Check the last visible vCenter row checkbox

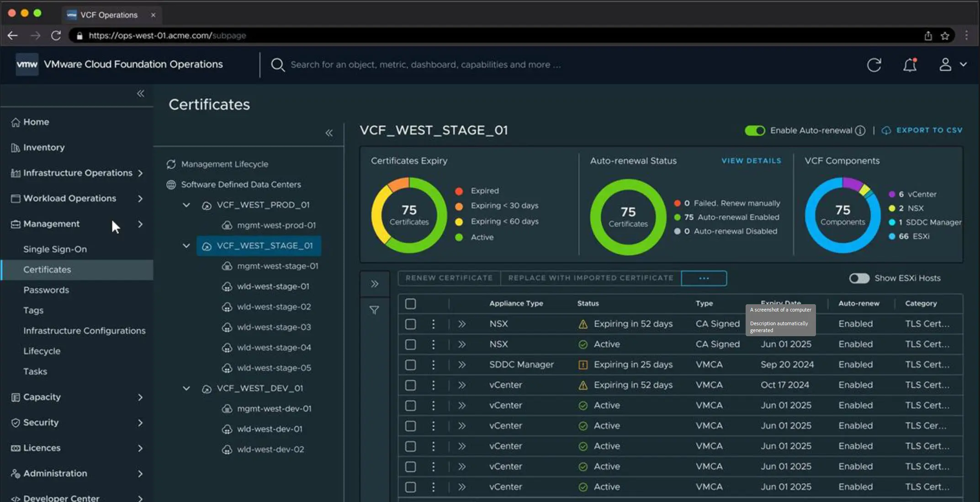pos(410,487)
